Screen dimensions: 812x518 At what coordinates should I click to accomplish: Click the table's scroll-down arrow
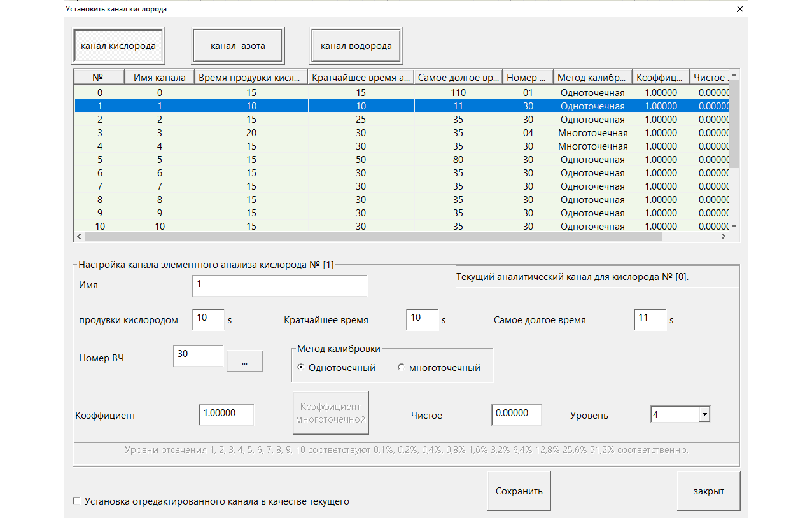[734, 226]
